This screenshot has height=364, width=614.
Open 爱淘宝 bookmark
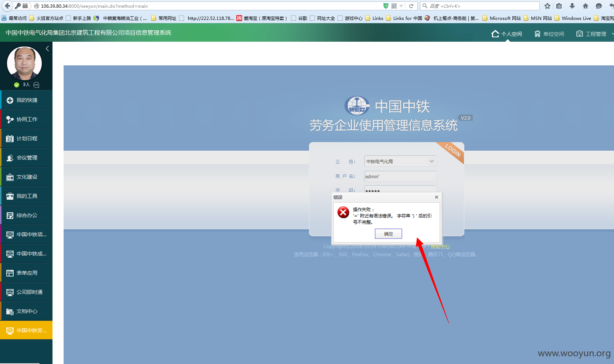[262, 18]
